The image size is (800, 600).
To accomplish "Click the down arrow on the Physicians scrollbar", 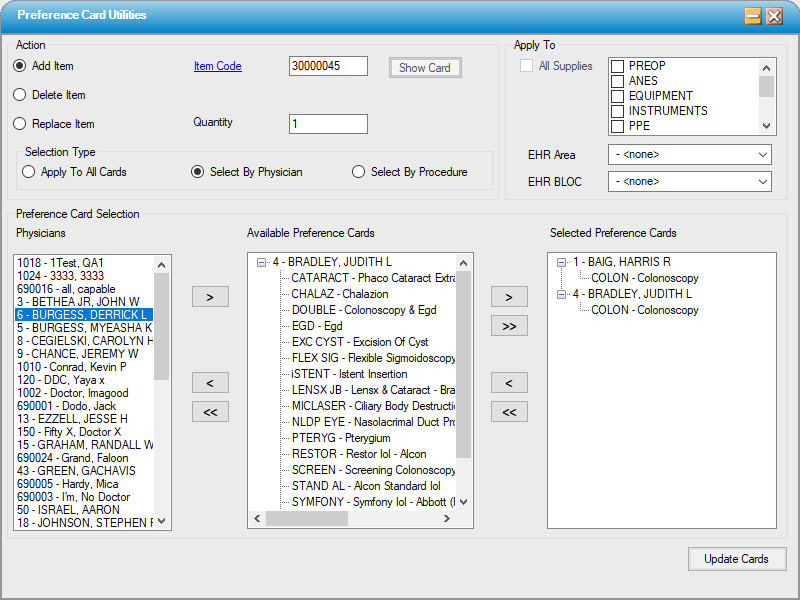I will pos(161,521).
